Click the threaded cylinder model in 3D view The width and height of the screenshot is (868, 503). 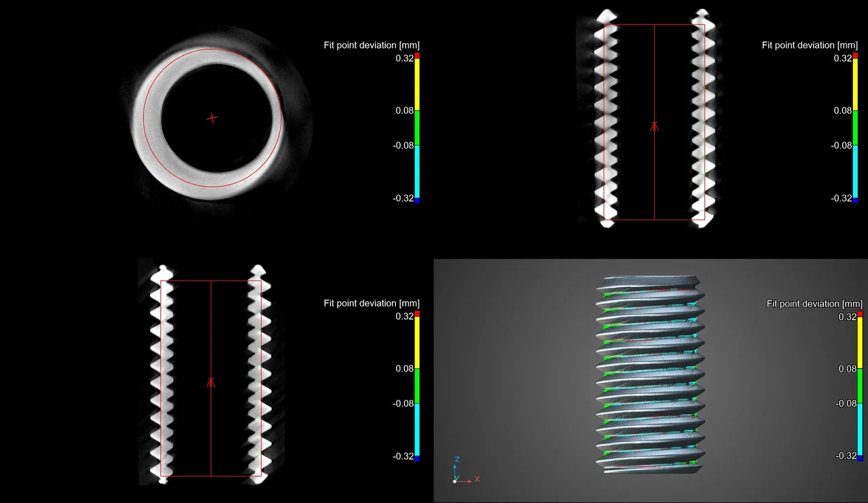coord(650,375)
